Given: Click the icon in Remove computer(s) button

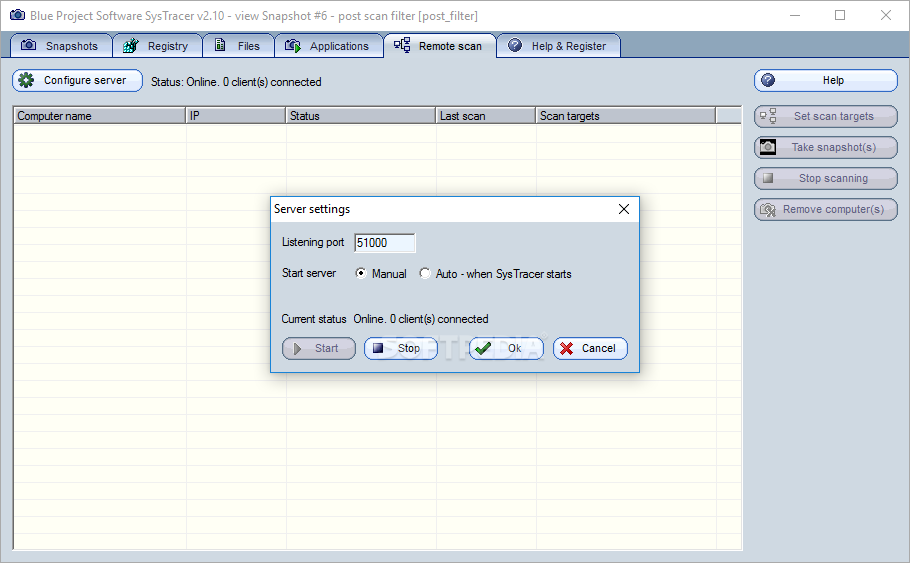Looking at the screenshot, I should (768, 210).
